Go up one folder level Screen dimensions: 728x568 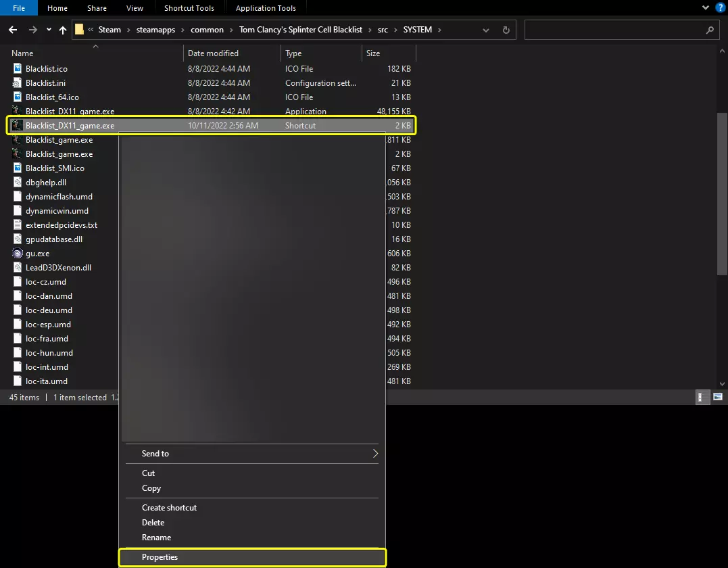[x=63, y=30]
